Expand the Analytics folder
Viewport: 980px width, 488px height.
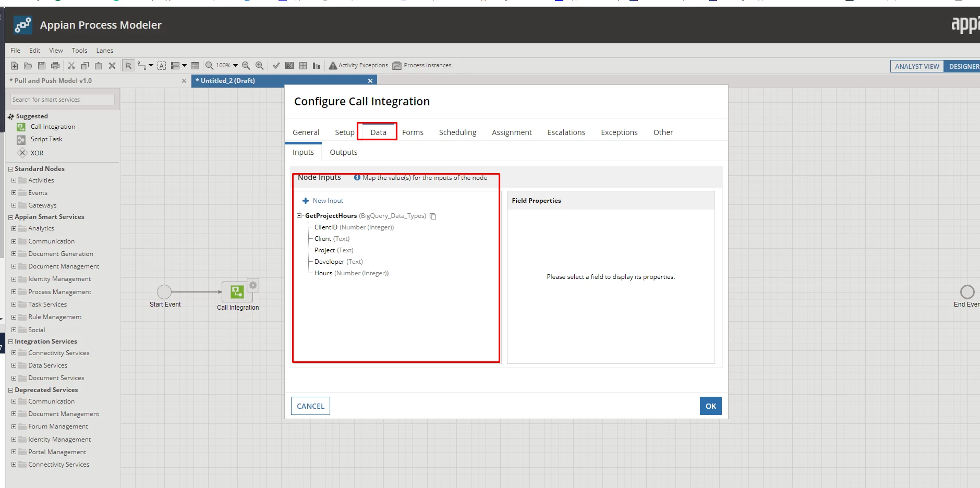coord(14,228)
